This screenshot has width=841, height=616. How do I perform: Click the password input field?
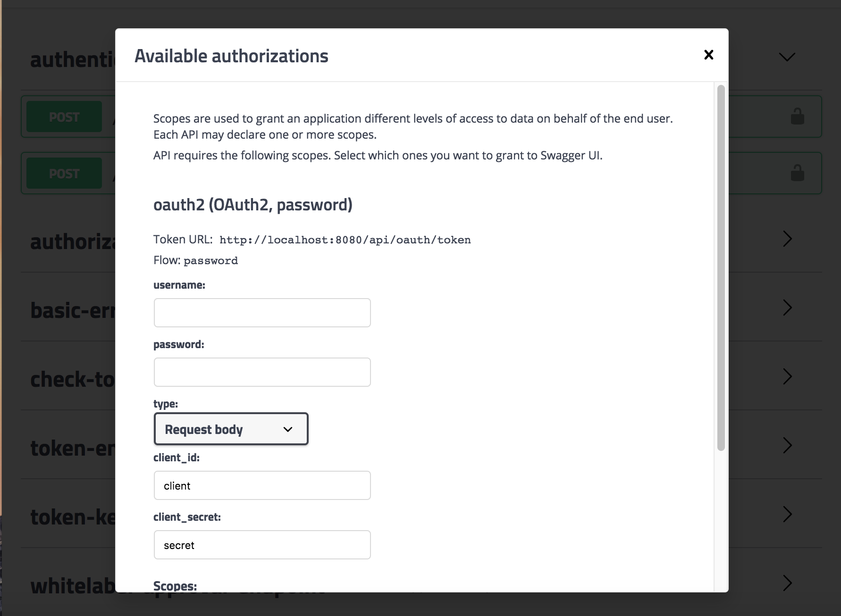coord(262,372)
